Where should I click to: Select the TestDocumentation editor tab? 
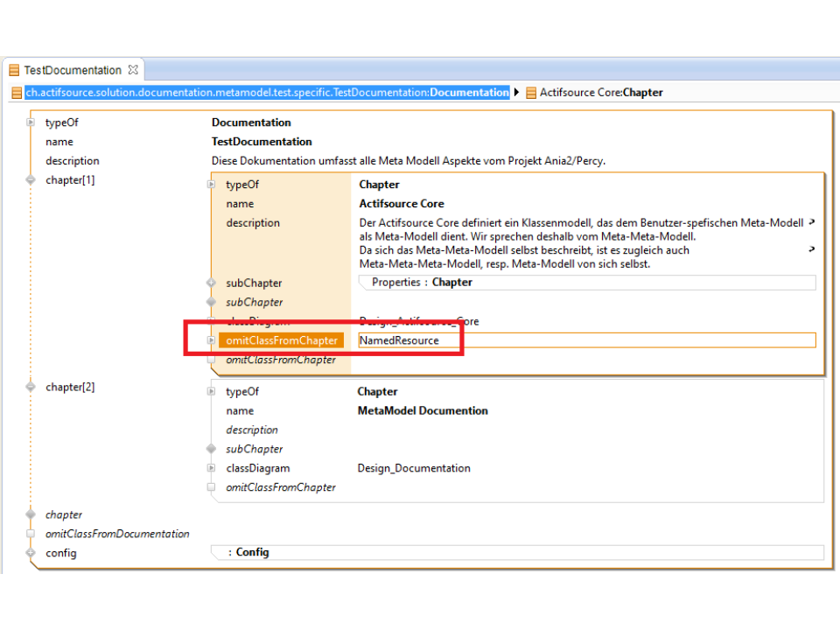pos(73,70)
